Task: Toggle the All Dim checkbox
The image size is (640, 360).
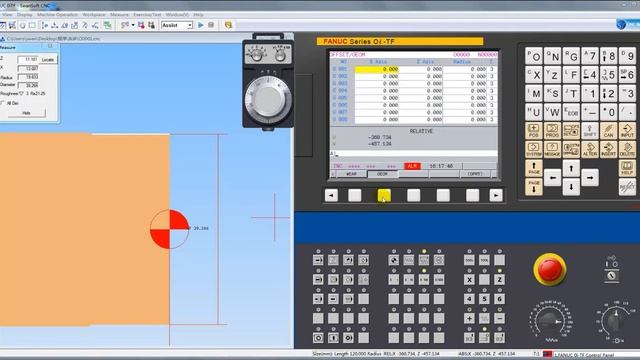Action: 2,103
